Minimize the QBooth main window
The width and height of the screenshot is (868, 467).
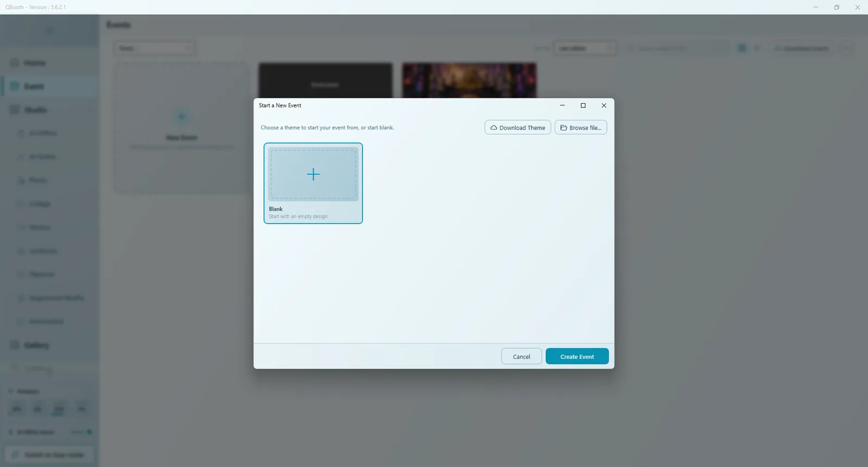(816, 7)
